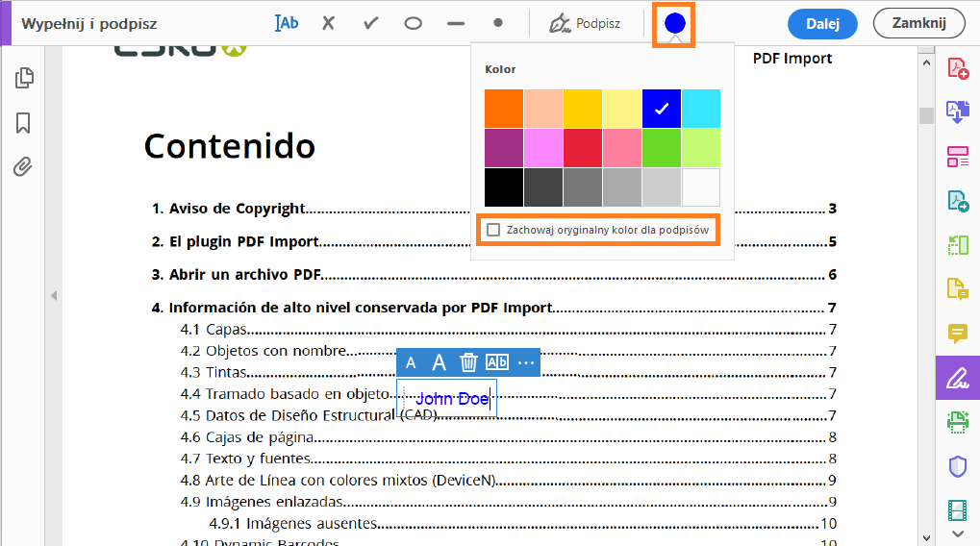Open the page thumbnails panel

point(24,78)
